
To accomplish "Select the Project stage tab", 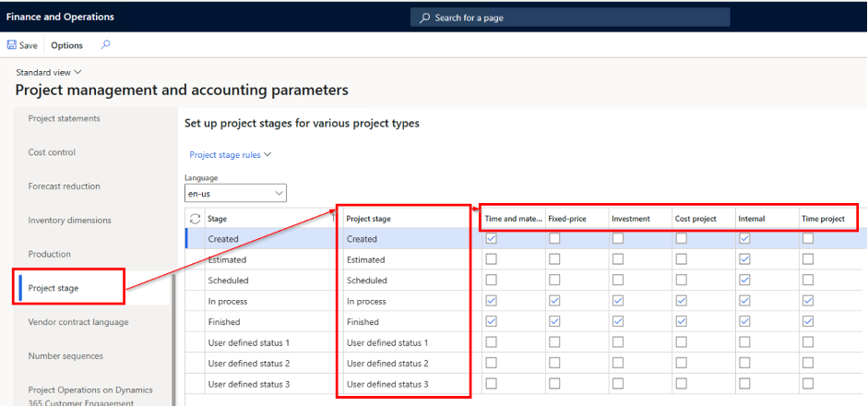I will click(x=54, y=288).
